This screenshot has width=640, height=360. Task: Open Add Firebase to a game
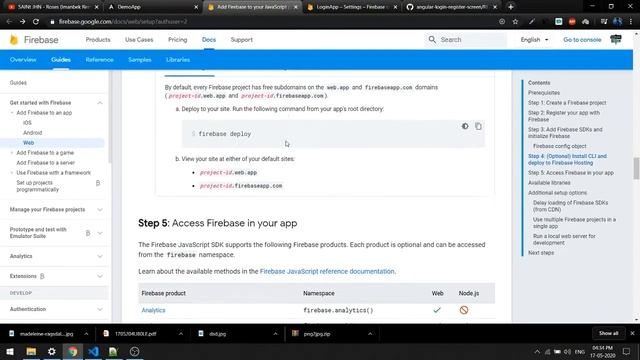tap(45, 153)
